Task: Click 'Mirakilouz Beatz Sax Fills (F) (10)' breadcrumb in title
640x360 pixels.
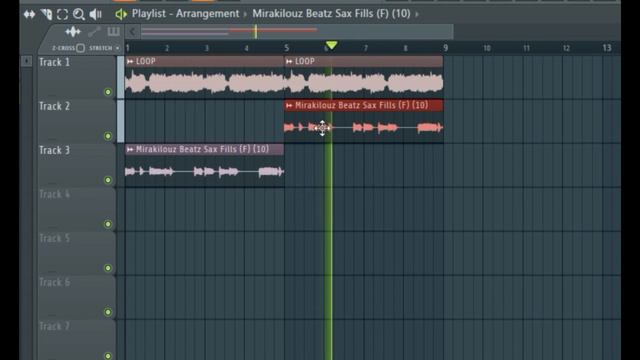Action: point(331,13)
